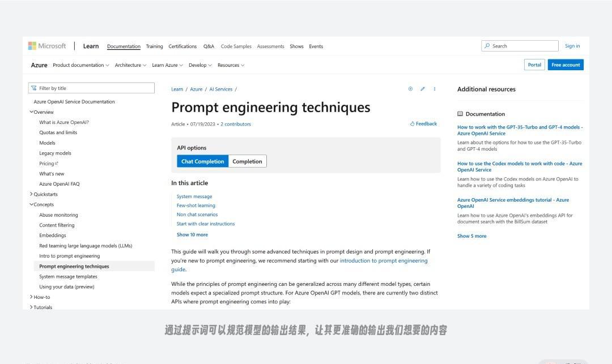Open the Architecture dropdown menu
612x364 pixels.
[130, 65]
